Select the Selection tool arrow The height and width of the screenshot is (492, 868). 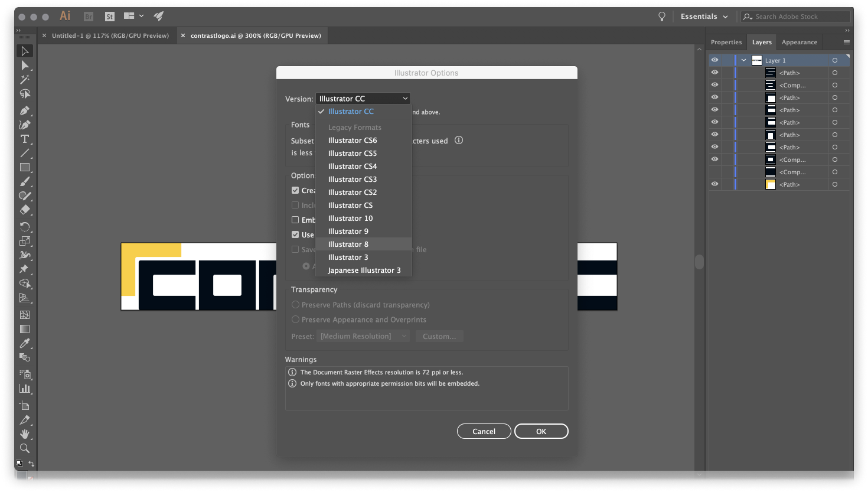coord(25,51)
